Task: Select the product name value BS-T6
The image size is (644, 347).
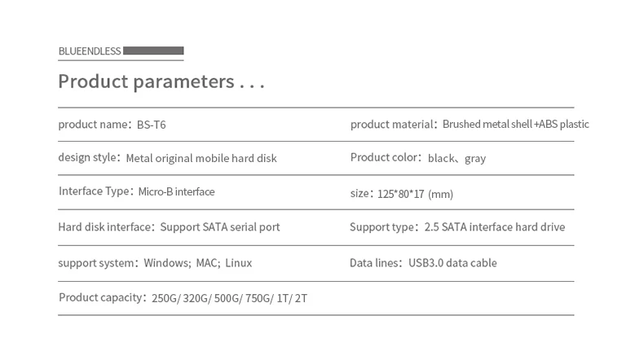Action: 151,125
